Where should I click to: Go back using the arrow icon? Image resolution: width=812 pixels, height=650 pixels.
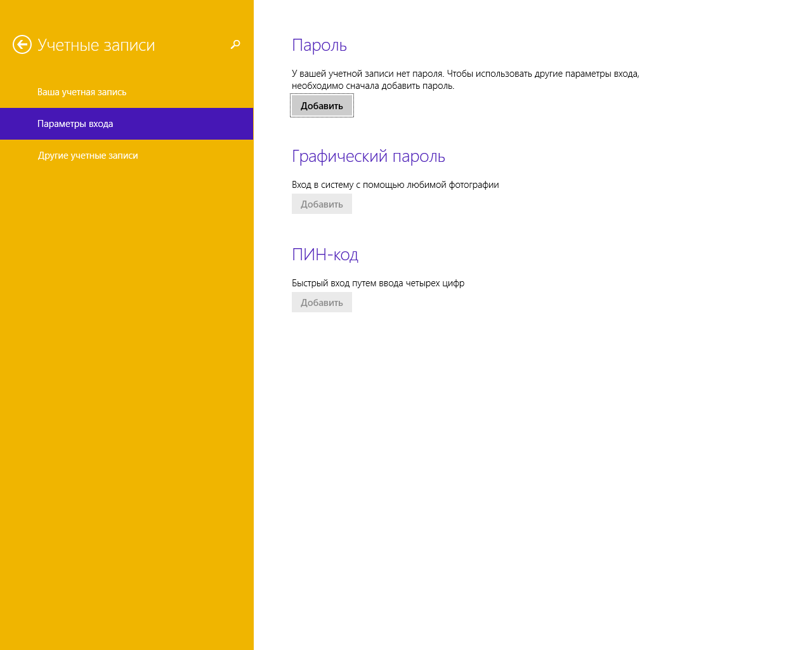22,44
